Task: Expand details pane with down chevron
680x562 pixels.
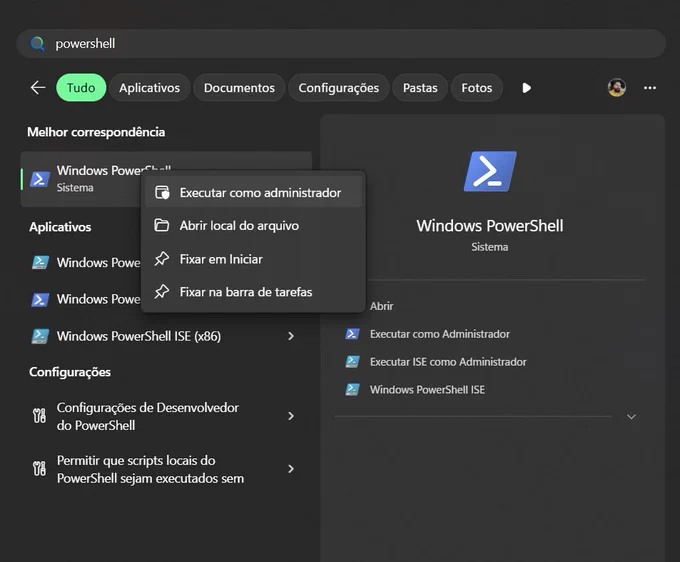Action: [x=631, y=417]
